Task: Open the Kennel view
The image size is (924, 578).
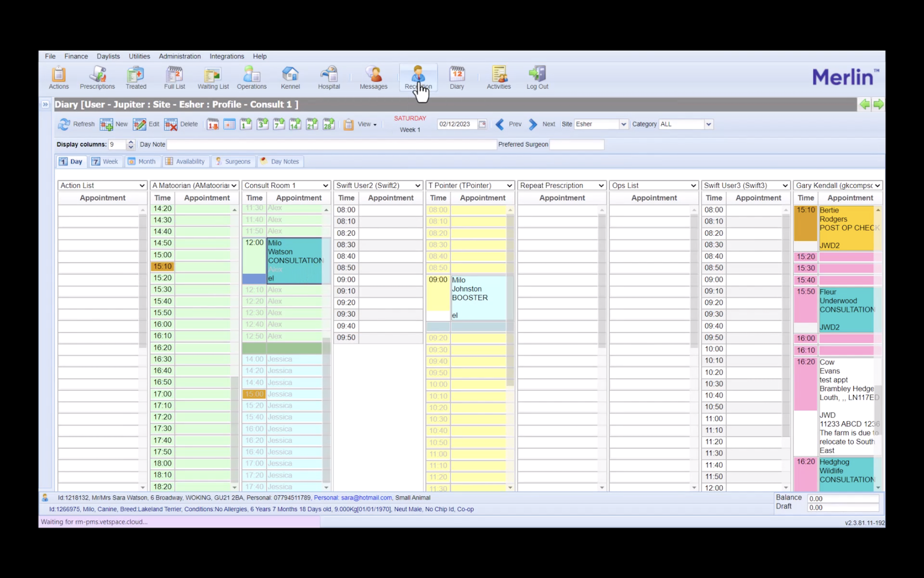Action: [290, 78]
